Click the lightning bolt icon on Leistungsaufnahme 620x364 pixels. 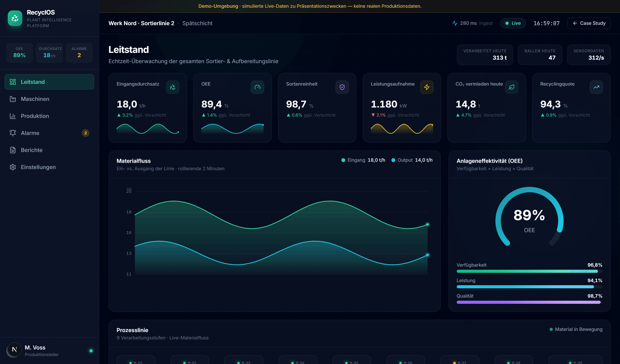(427, 87)
